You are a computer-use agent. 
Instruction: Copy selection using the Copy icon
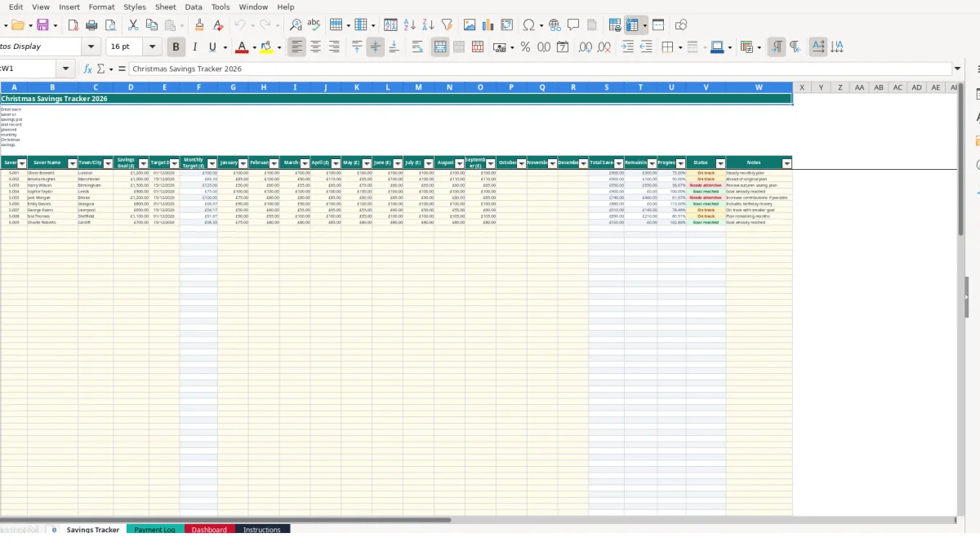click(x=151, y=25)
